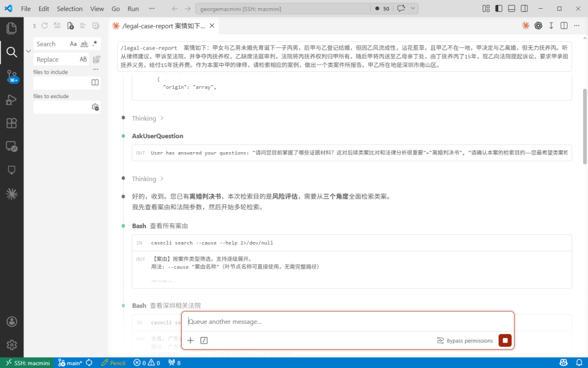Split the editor right
Screen dimensions: 588x368
(563, 26)
